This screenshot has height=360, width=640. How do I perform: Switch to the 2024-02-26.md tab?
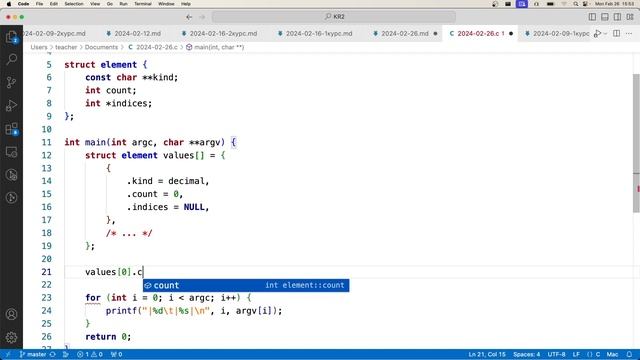coord(404,33)
